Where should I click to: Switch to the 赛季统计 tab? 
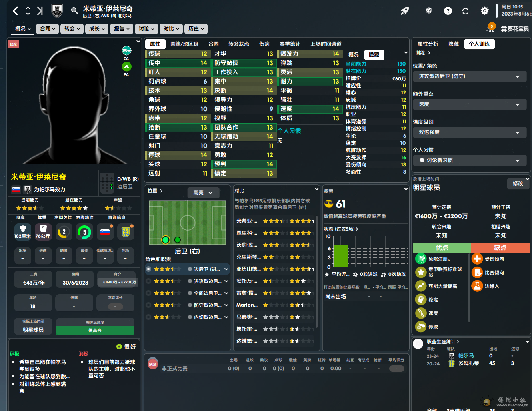(290, 44)
